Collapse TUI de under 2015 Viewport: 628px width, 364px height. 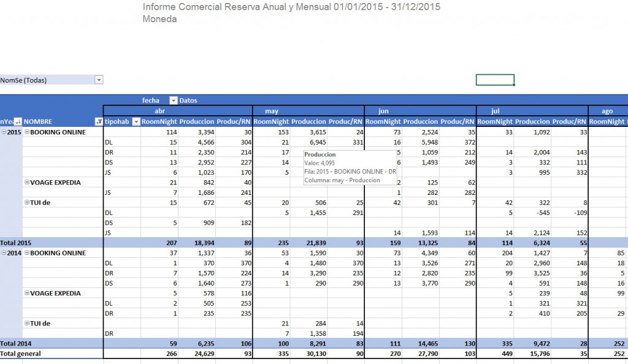point(27,202)
